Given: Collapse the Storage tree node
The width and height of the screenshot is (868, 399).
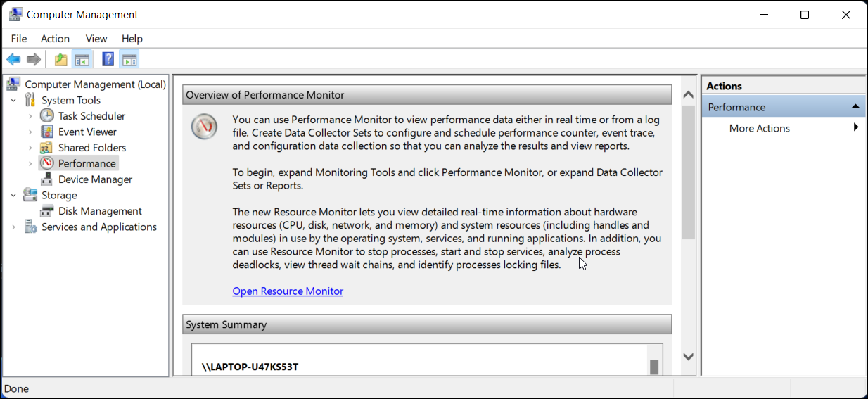Looking at the screenshot, I should (13, 196).
